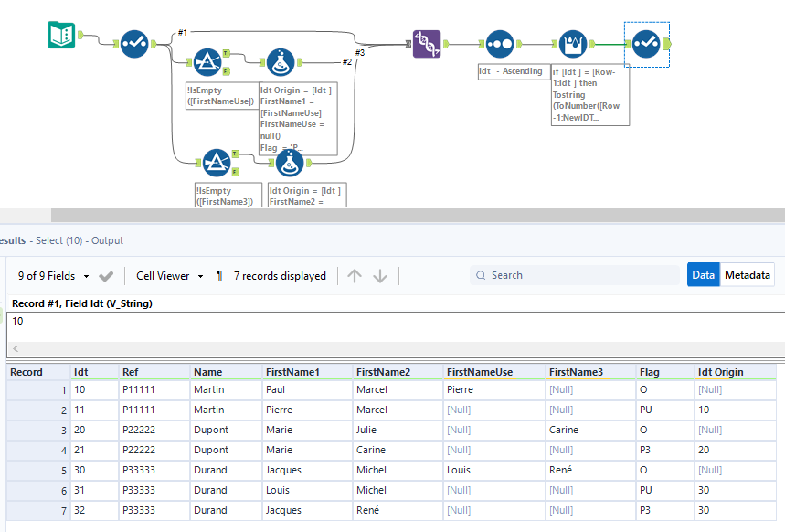Screen dimensions: 785x532
Task: Click the down arrow to view next record
Action: tap(381, 275)
